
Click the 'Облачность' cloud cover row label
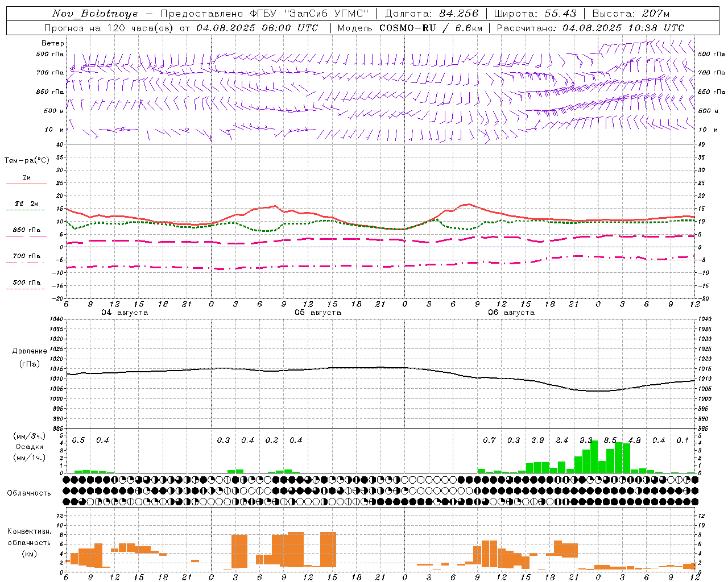tap(29, 493)
